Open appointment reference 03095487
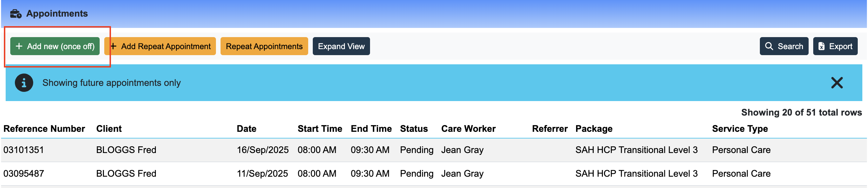Viewport: 868px width, 188px height. point(24,174)
